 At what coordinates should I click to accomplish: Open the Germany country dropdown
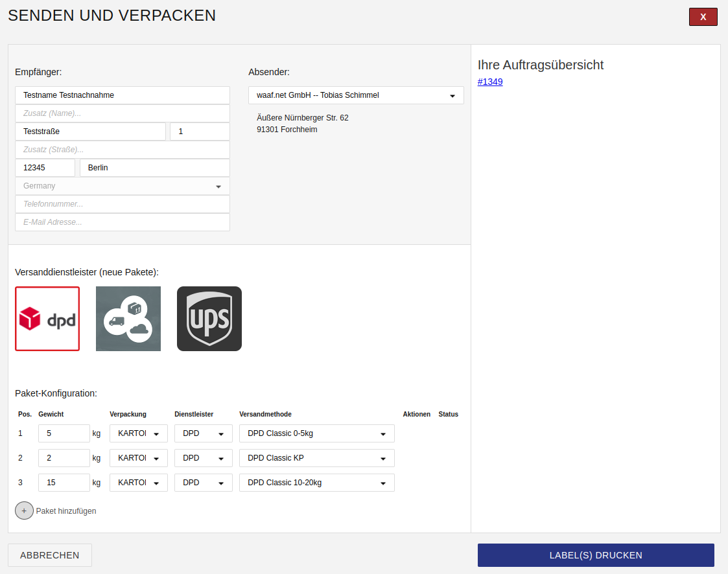(123, 186)
